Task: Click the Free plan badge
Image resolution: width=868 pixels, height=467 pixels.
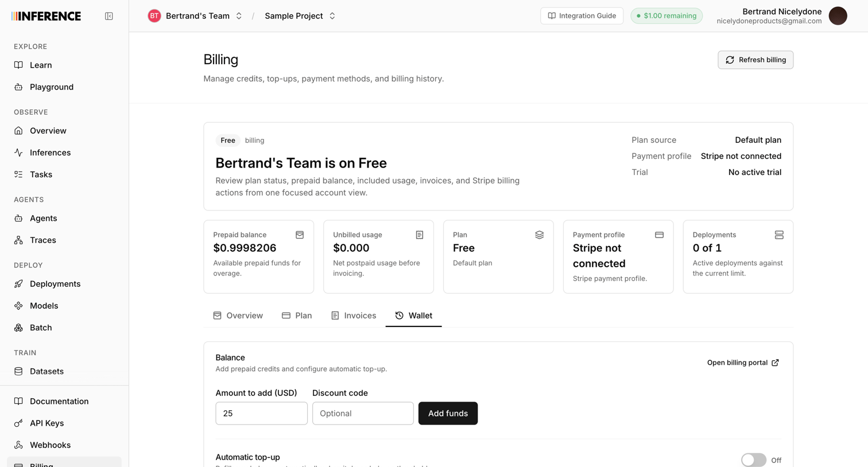Action: pyautogui.click(x=228, y=141)
